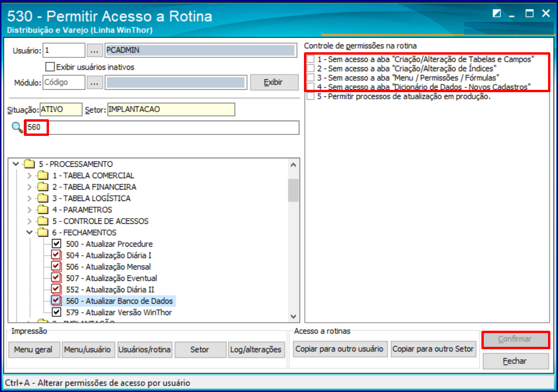
Task: Click the window restore-down icon in title bar
Action: point(497,13)
